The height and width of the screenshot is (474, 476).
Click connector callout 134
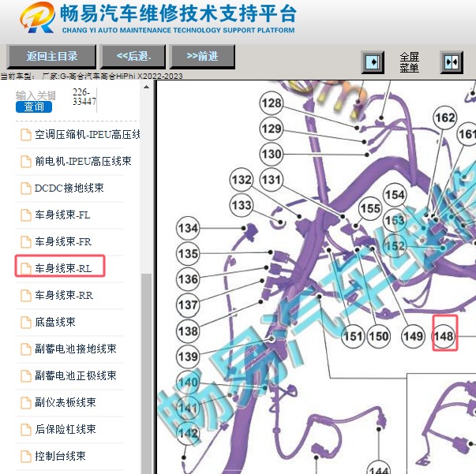tap(188, 228)
